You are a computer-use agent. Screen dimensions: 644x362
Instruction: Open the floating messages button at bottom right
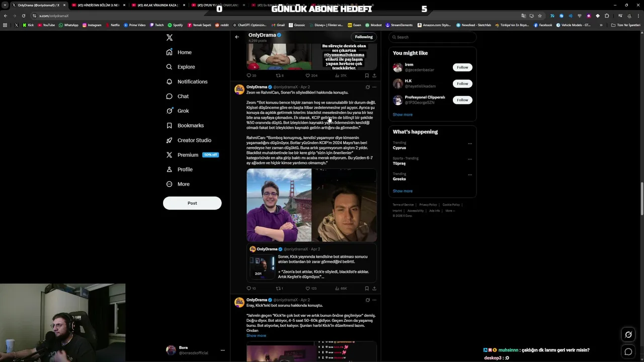628,352
